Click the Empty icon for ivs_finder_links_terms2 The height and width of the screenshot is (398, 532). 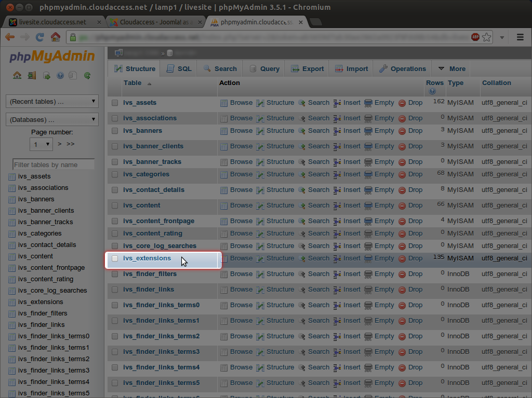368,337
